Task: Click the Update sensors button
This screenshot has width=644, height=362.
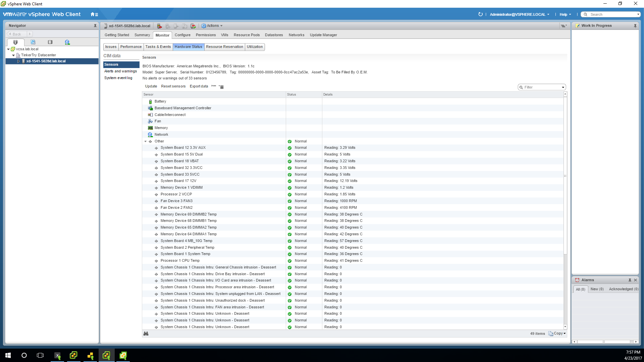Action: pos(151,86)
